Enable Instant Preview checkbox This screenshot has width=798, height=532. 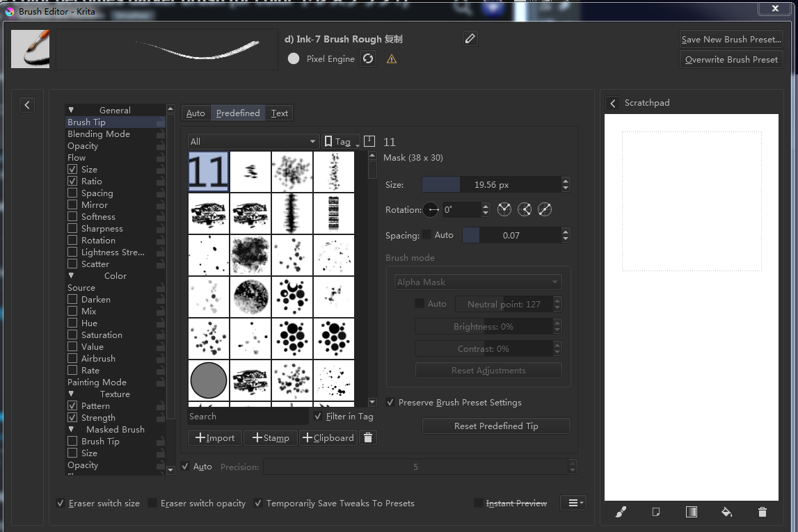pos(479,503)
